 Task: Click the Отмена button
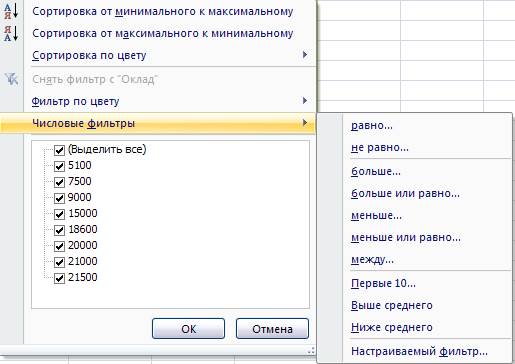272,329
